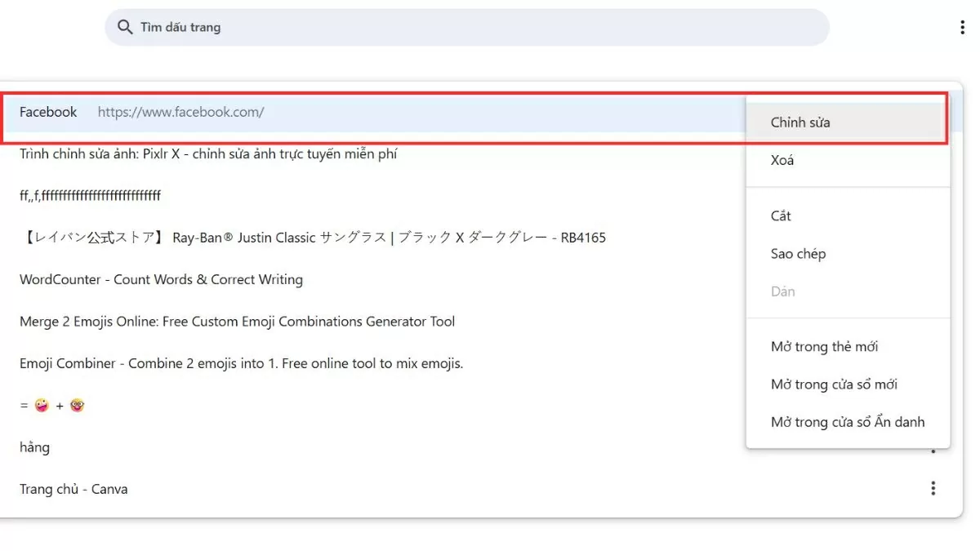The height and width of the screenshot is (551, 980).
Task: Click the magnifier icon in the bookmark search bar
Action: (125, 28)
